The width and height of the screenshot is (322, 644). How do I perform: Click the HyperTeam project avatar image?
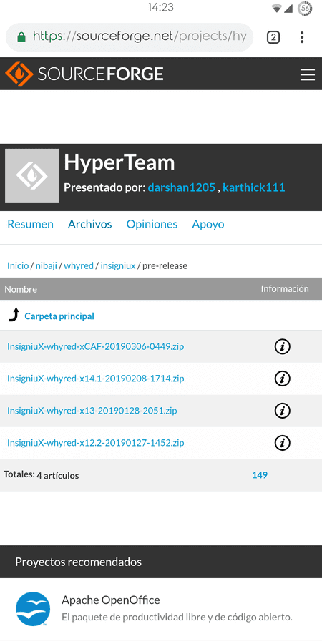(31, 175)
